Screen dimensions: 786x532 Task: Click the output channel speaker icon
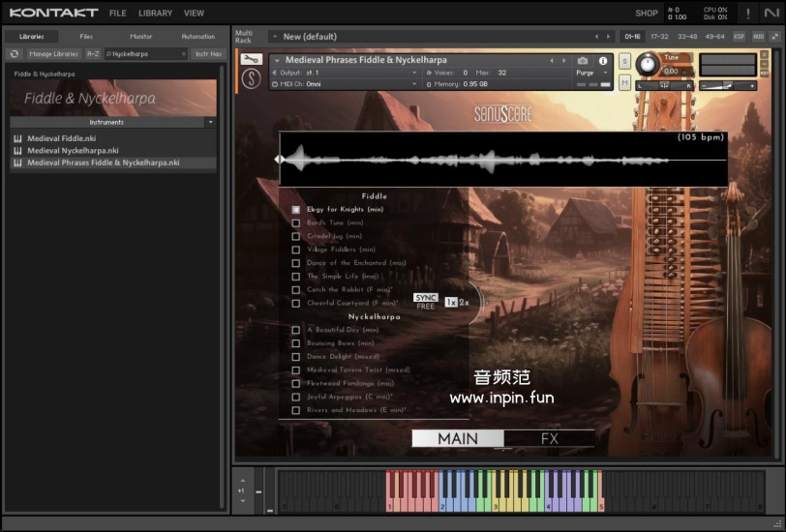click(274, 73)
